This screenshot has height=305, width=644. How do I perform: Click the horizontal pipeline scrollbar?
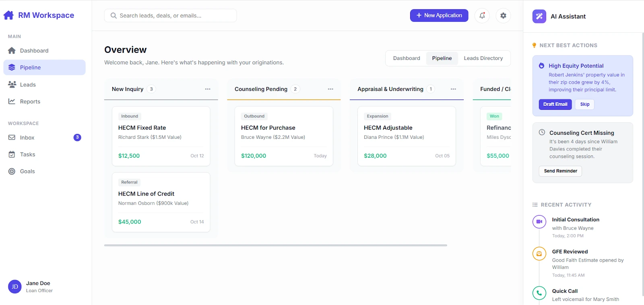point(275,245)
